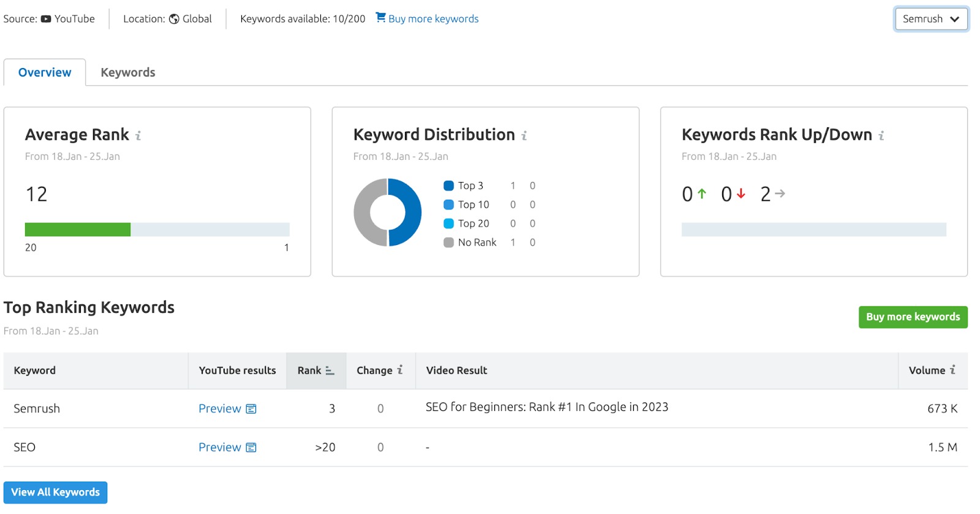Click the sort icon in Rank column
The width and height of the screenshot is (980, 514).
pyautogui.click(x=330, y=371)
